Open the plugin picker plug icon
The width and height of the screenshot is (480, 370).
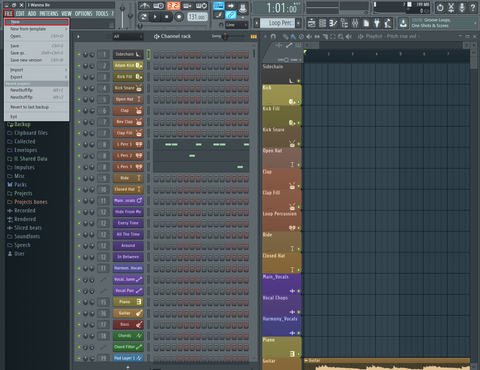coord(377,23)
